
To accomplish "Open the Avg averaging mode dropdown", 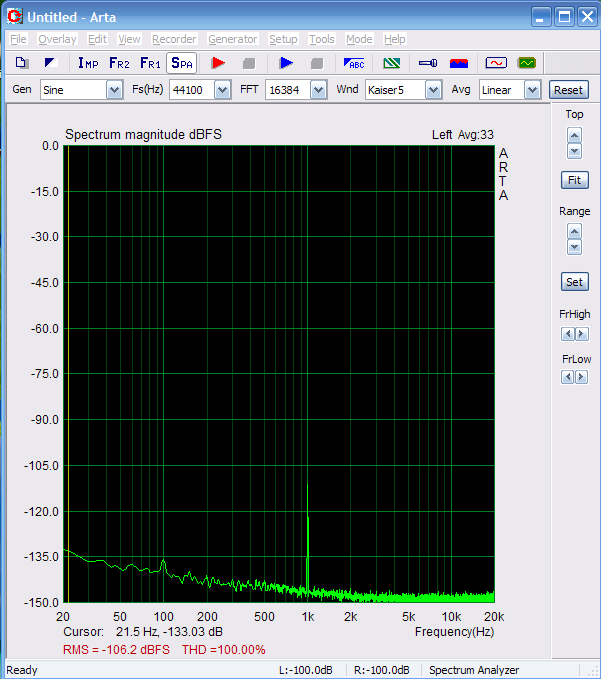I will [532, 90].
